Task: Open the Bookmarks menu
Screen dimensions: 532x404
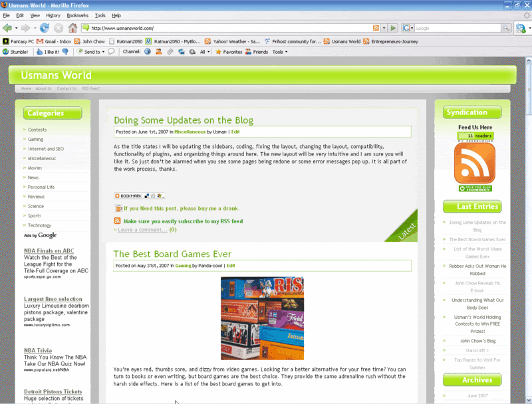Action: pos(77,15)
